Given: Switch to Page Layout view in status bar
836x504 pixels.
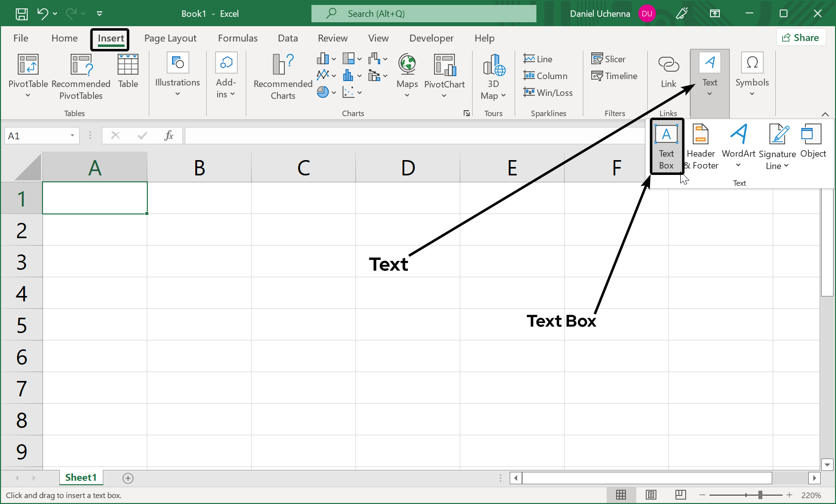Looking at the screenshot, I should coord(651,495).
